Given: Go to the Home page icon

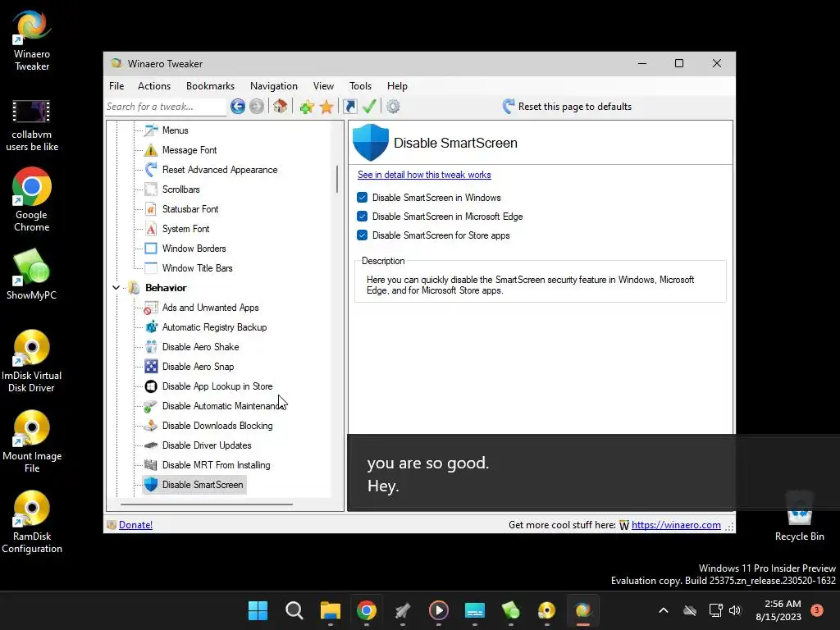Looking at the screenshot, I should 281,106.
